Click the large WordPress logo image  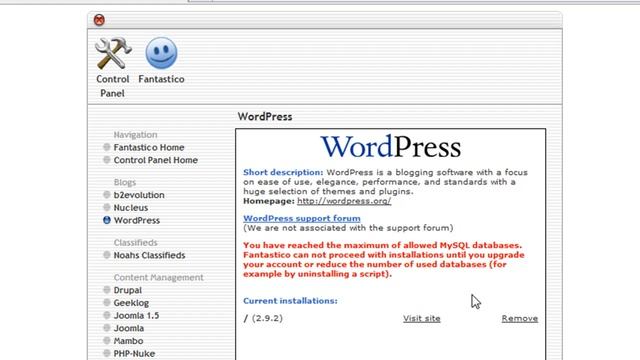391,147
